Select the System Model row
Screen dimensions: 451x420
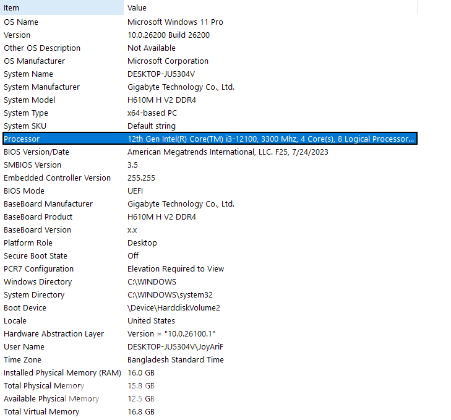click(209, 100)
